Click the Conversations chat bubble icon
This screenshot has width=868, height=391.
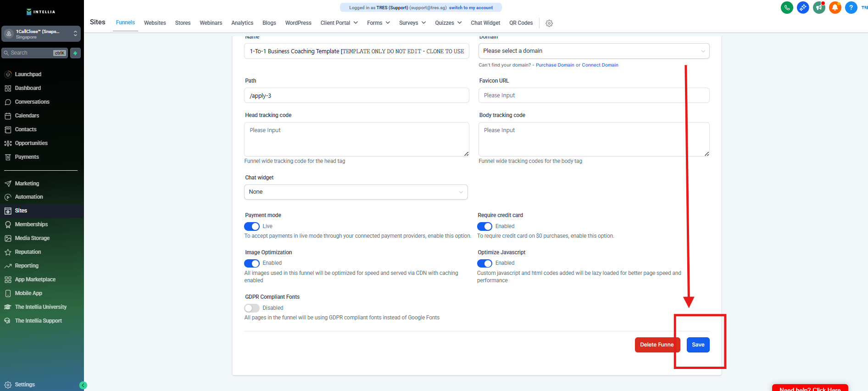[8, 102]
